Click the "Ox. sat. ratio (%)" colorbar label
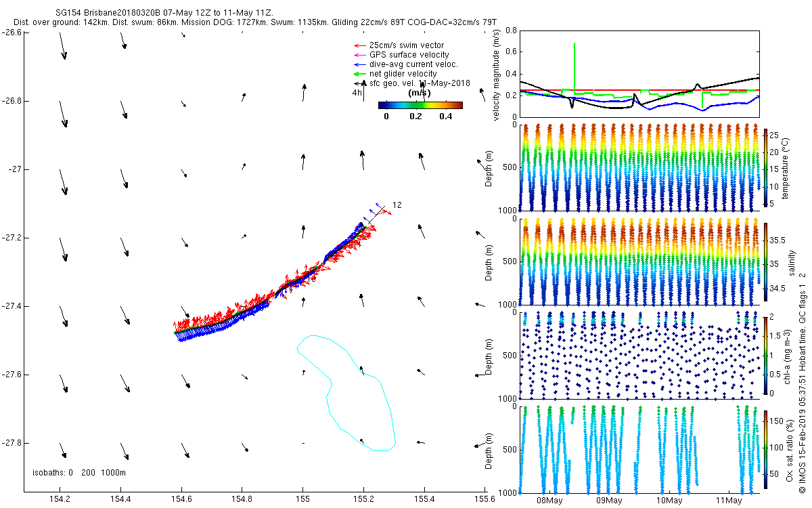This screenshot has width=812, height=508. click(790, 449)
